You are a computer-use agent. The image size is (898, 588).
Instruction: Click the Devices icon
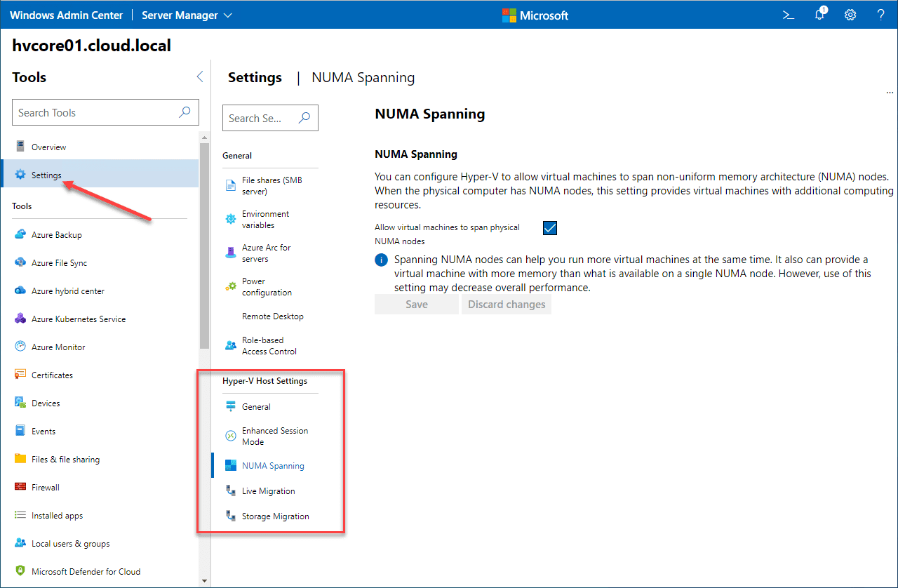[x=20, y=403]
